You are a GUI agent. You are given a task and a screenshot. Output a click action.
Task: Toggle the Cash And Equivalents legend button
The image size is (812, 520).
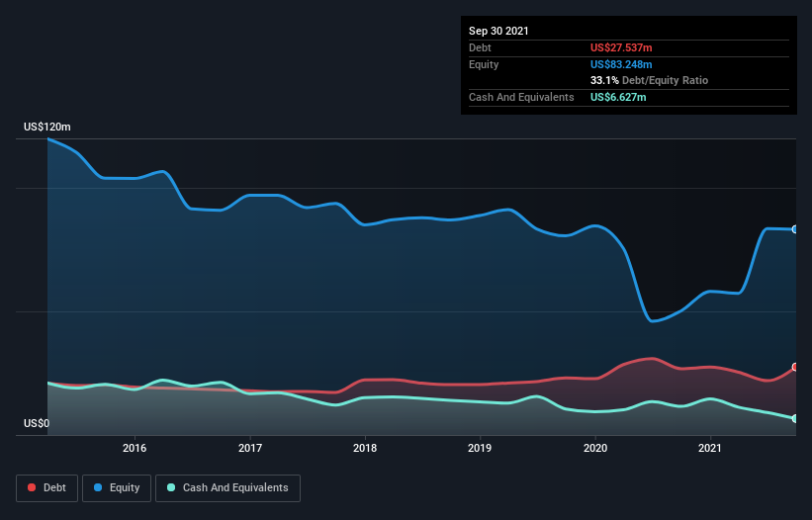227,488
